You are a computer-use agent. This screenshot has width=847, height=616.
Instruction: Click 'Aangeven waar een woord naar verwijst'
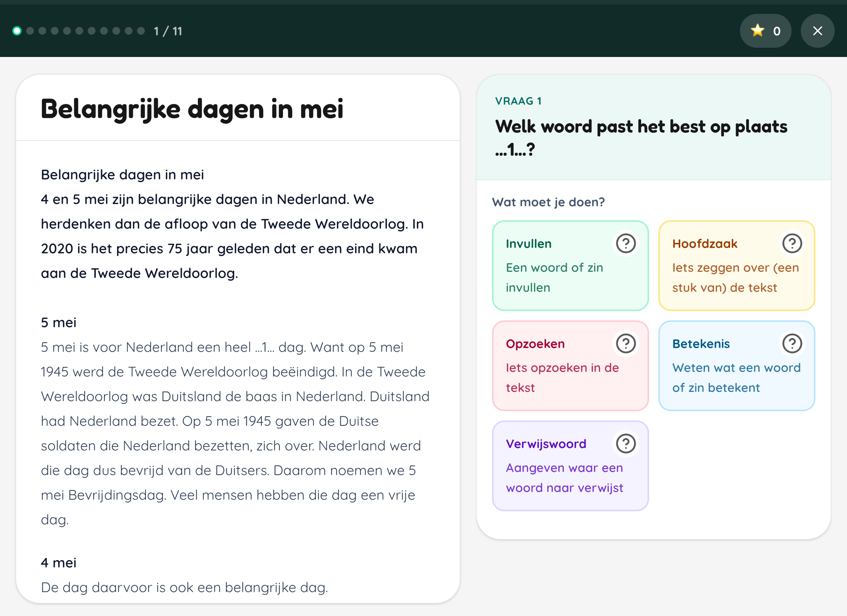tap(564, 478)
